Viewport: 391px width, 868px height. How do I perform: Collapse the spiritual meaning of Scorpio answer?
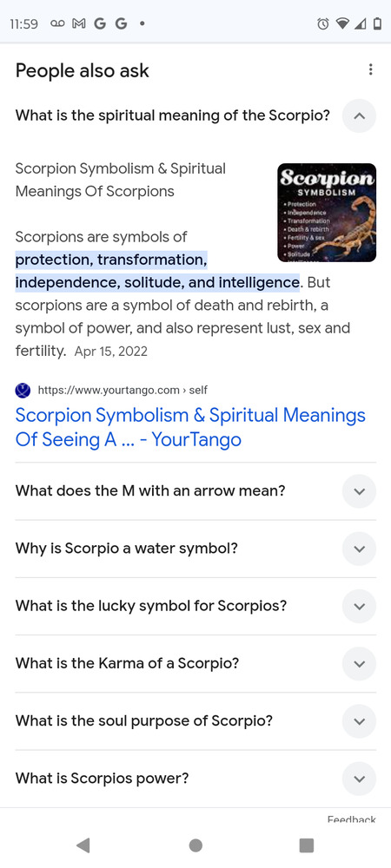click(x=359, y=116)
